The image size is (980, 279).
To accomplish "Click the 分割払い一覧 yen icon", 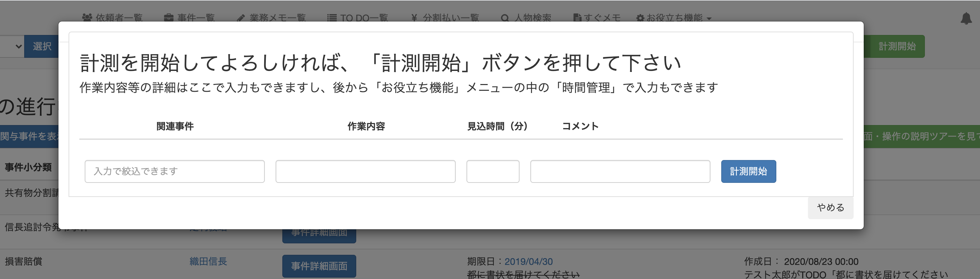I will pyautogui.click(x=414, y=18).
